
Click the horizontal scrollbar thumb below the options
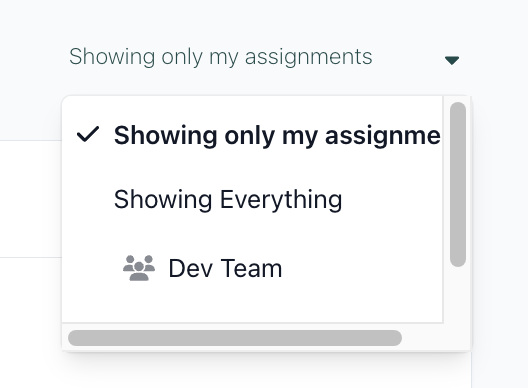coord(235,338)
